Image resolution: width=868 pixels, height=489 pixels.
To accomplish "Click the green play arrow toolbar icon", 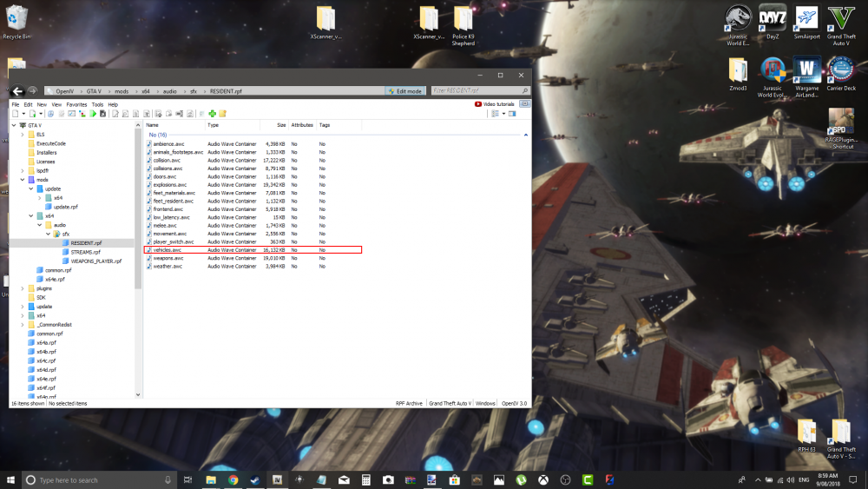I will (93, 114).
